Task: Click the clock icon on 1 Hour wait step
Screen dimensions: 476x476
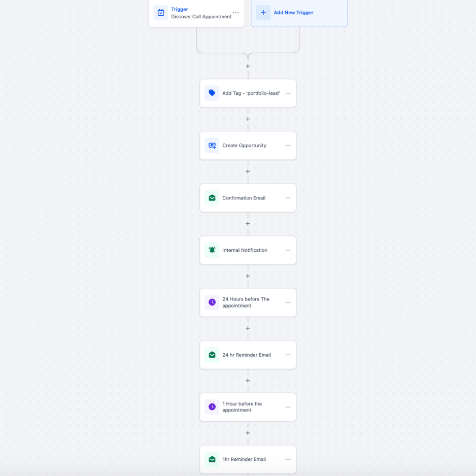Action: click(x=212, y=407)
